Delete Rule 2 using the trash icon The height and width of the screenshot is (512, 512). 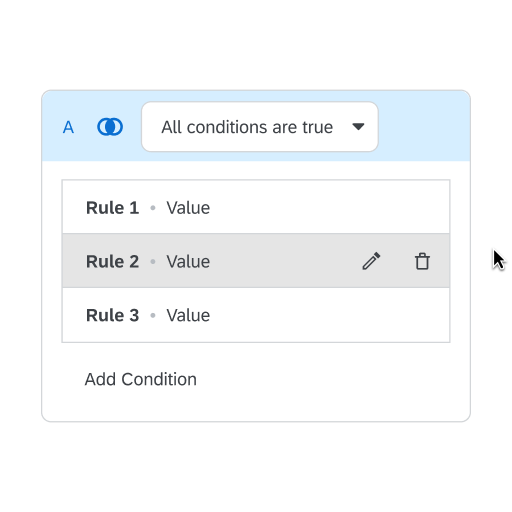point(422,261)
